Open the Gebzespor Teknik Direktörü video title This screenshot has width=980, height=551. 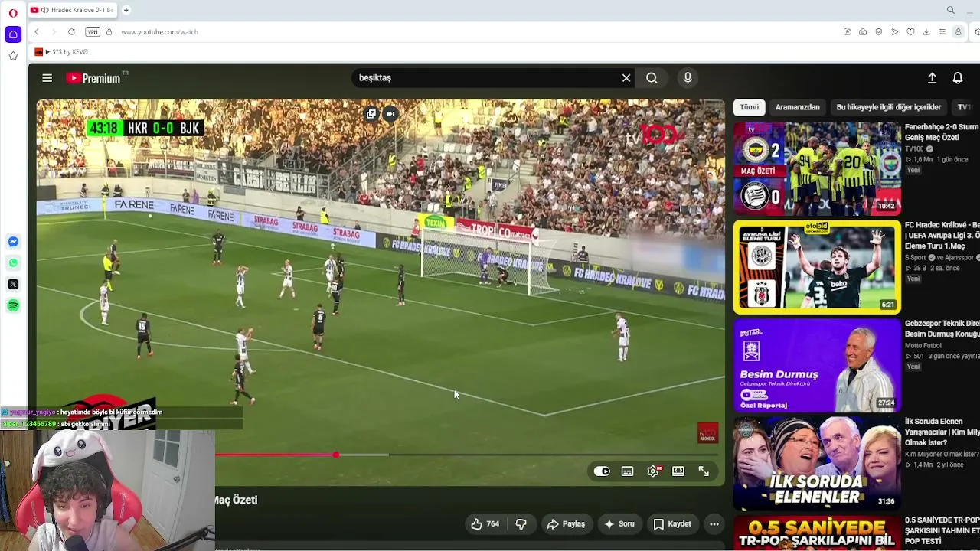click(942, 329)
